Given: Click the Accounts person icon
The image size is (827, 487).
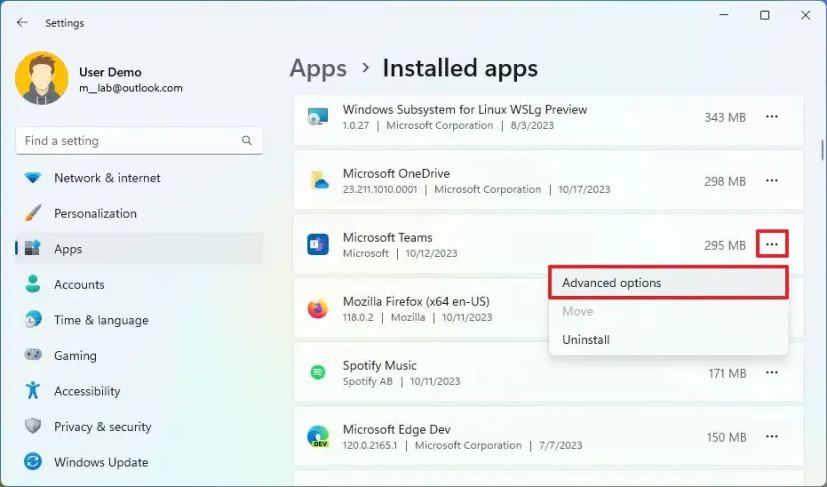Looking at the screenshot, I should [x=33, y=284].
